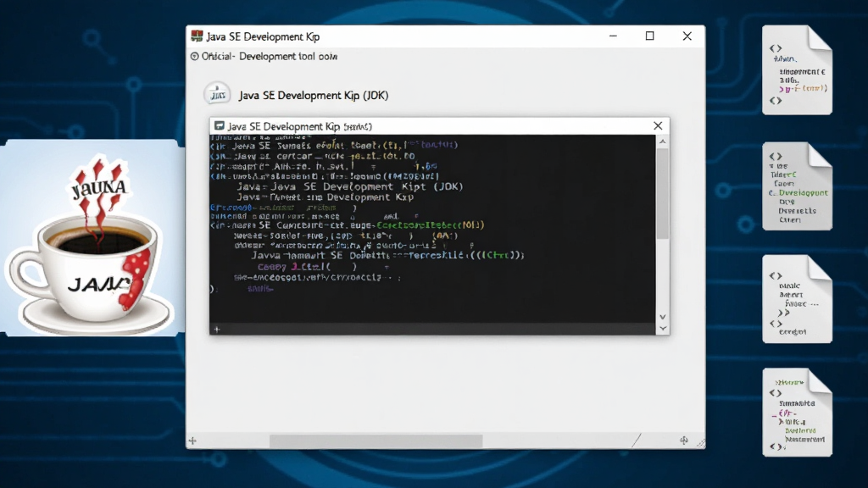Open the bottom code file icon on right
The image size is (868, 488).
[x=797, y=413]
